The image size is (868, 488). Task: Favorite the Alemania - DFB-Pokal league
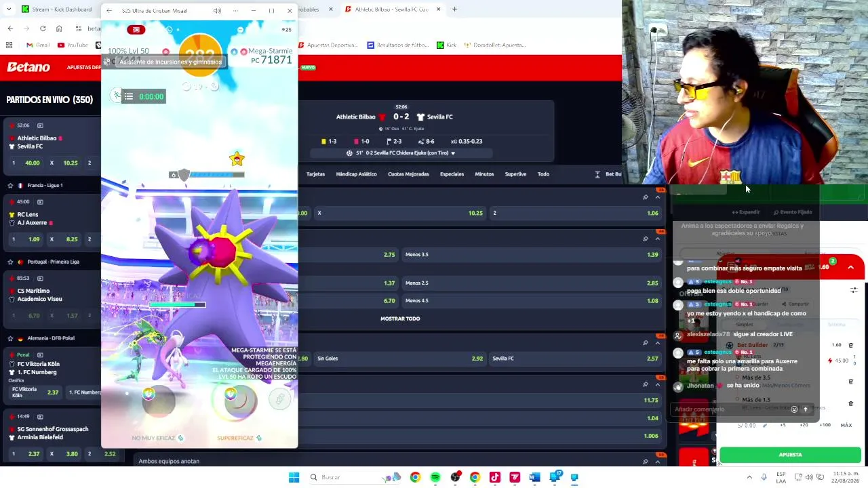10,338
